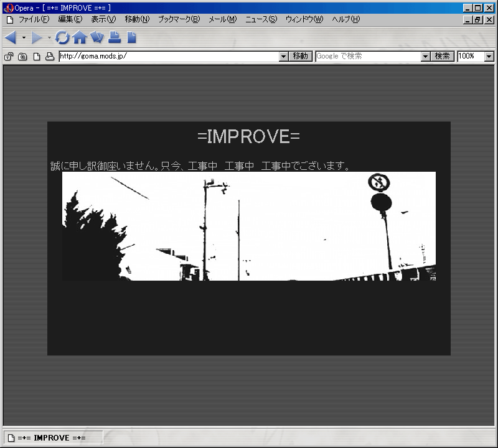This screenshot has height=448, width=498.
Task: Click the Print icon in the main toolbar
Action: (115, 37)
